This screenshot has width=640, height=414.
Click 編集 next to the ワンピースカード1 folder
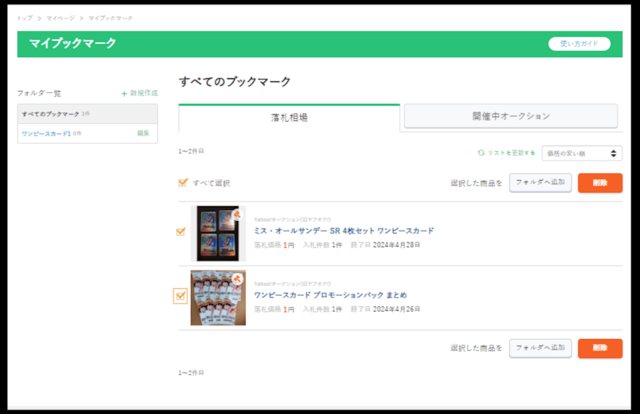[143, 133]
